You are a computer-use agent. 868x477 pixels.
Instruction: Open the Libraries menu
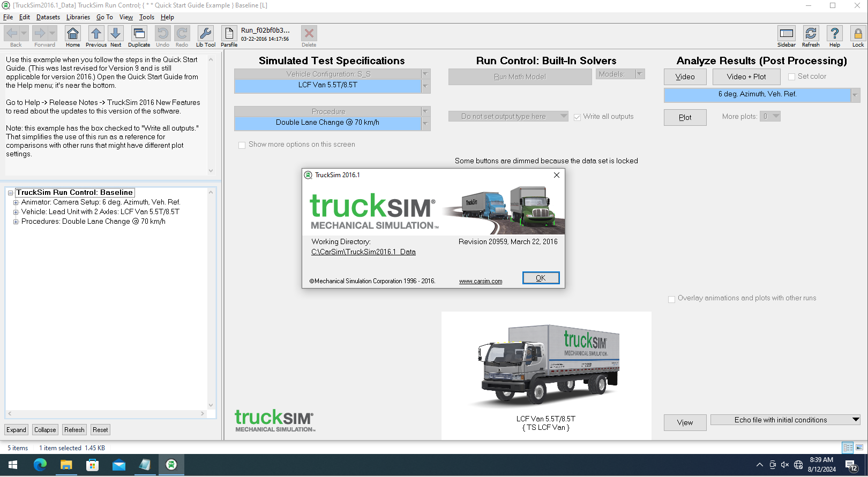click(78, 17)
